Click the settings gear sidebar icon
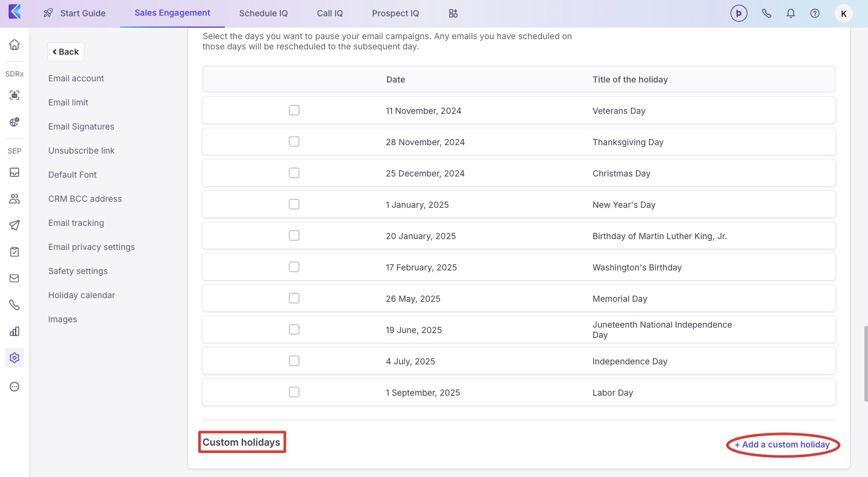868x477 pixels. [14, 358]
